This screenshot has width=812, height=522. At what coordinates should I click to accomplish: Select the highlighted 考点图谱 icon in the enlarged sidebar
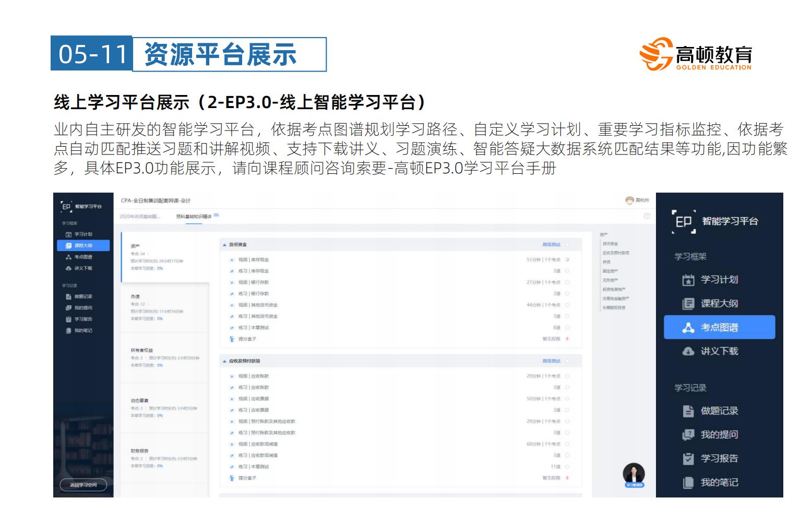pos(688,328)
